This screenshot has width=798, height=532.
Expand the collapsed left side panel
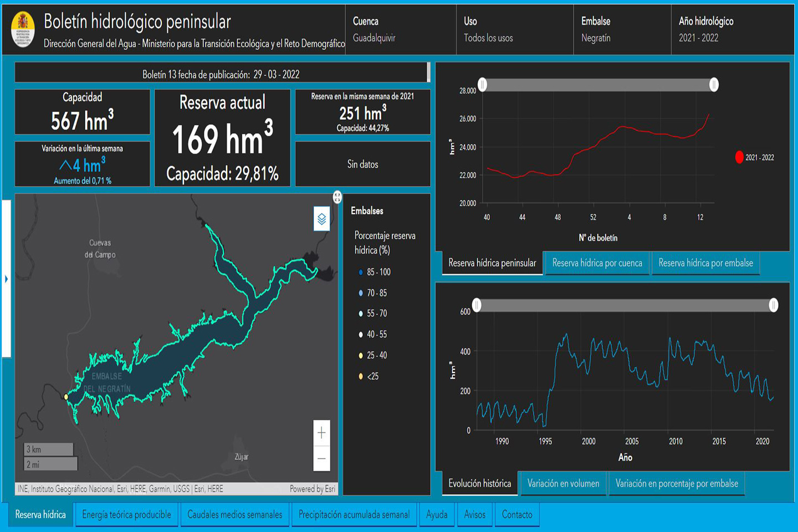click(x=6, y=279)
